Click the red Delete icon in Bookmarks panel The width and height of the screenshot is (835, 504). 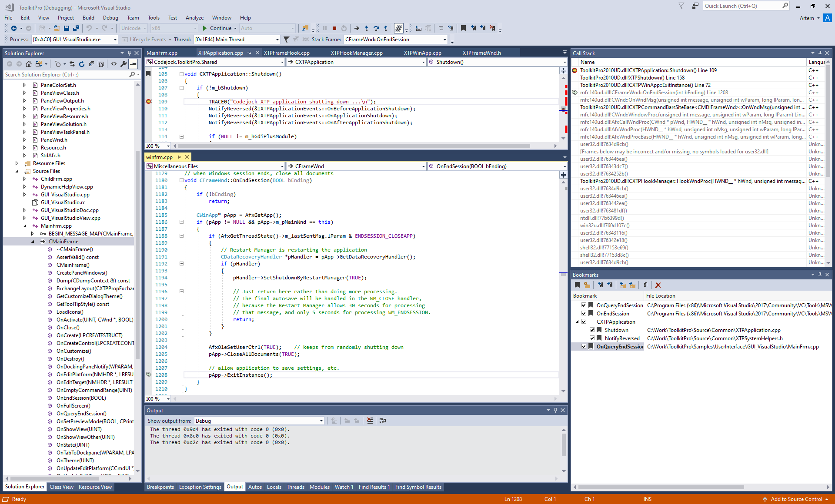pos(658,285)
